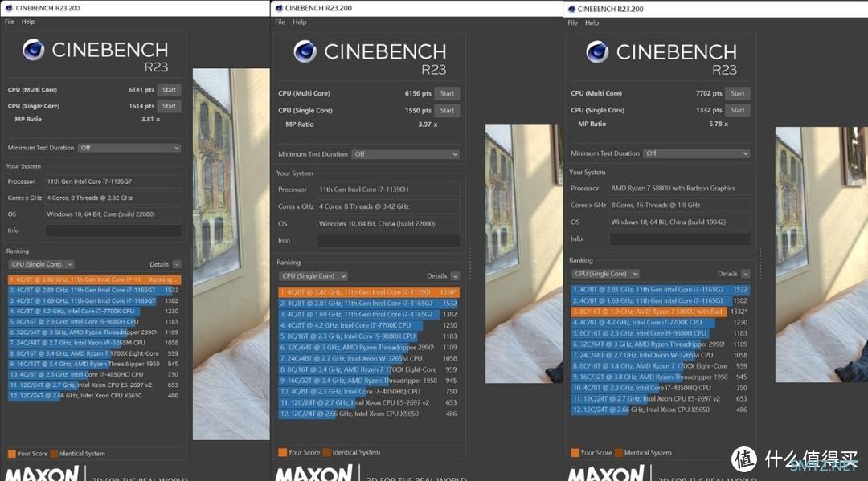The width and height of the screenshot is (868, 481).
Task: Click Cinebench sphere logo in Ryzen 7 5800U window
Action: point(597,52)
